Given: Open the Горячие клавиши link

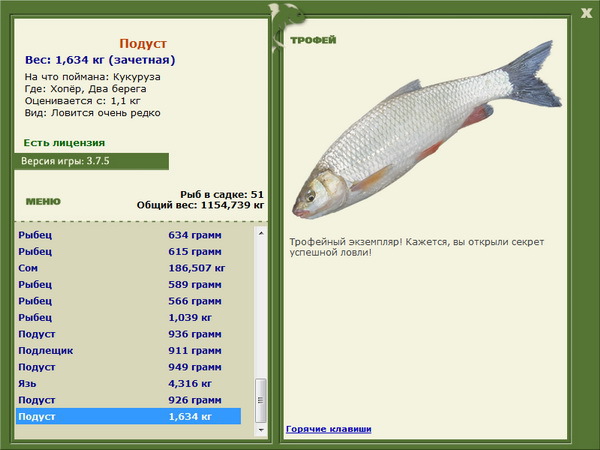Looking at the screenshot, I should (329, 429).
